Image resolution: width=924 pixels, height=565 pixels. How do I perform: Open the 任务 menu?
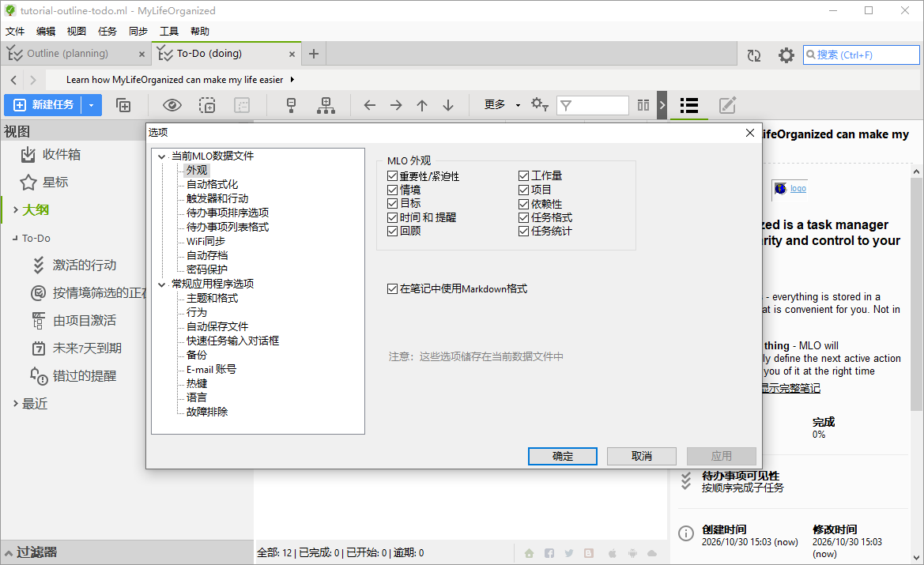click(x=107, y=32)
